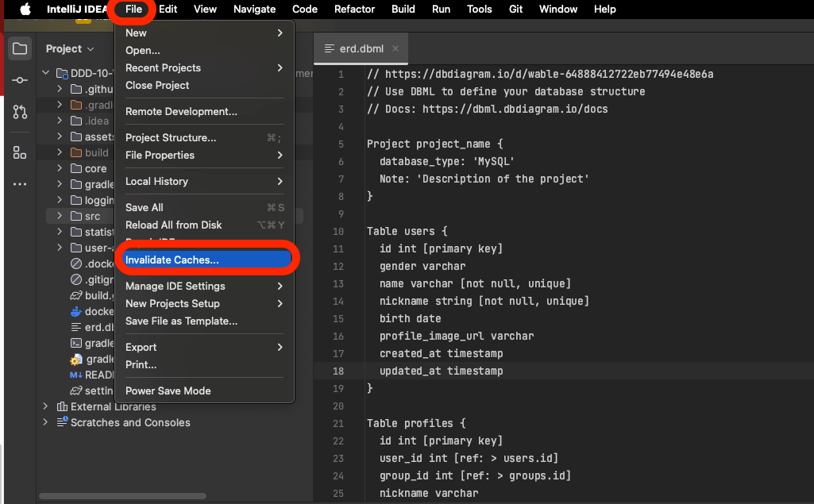The image size is (814, 504).
Task: Expand Scratches and Consoles node
Action: click(x=46, y=422)
